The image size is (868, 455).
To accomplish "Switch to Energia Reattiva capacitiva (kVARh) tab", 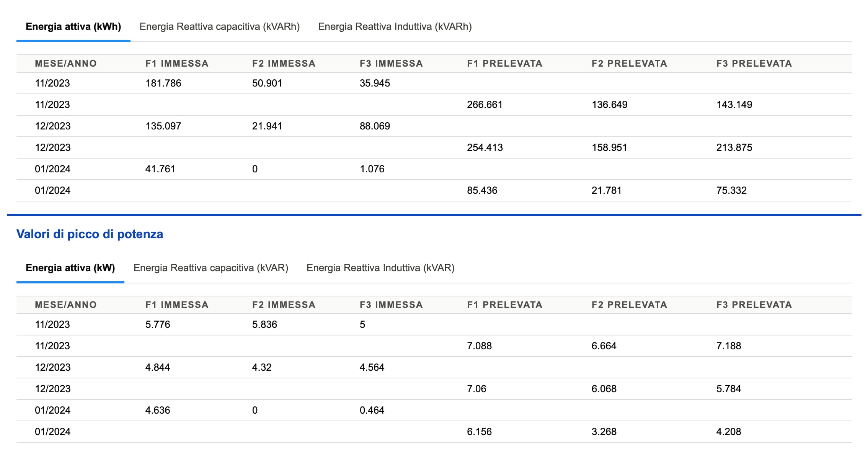I will (219, 26).
